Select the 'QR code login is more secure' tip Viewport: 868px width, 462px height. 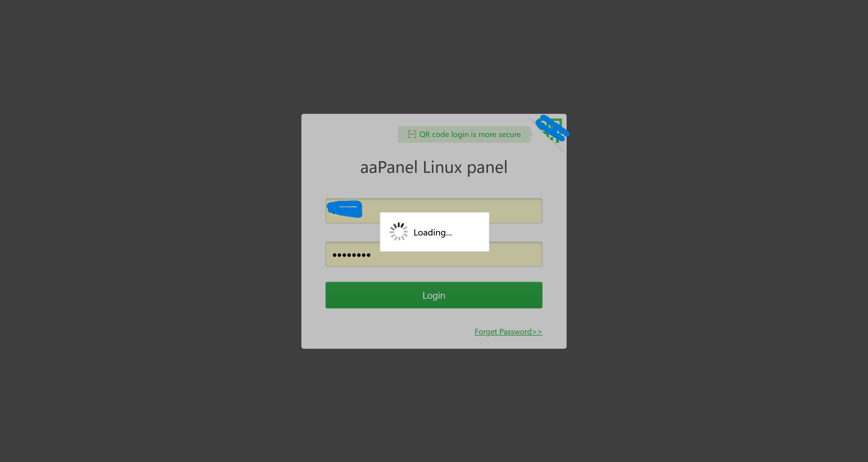point(464,134)
